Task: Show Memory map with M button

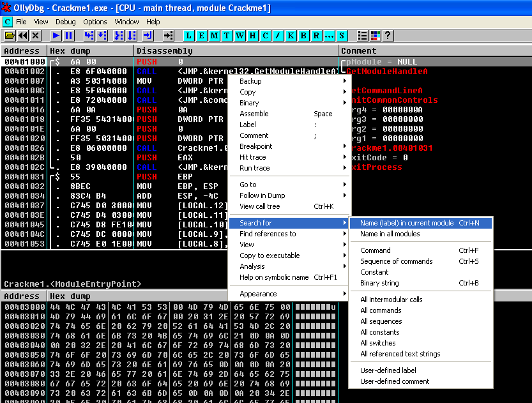Action: pos(214,36)
